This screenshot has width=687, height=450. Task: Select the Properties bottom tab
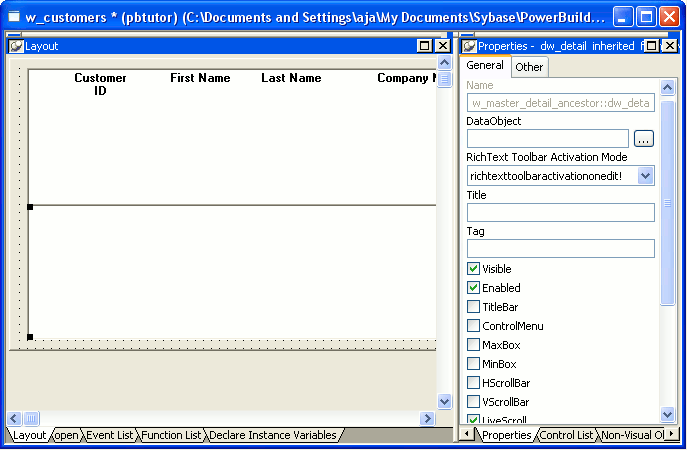507,435
